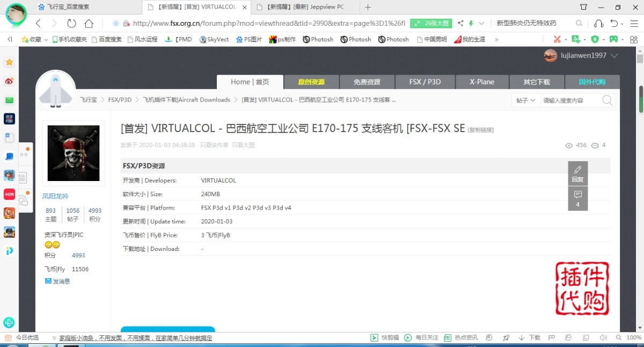Viewport: 644px width, 347px height.
Task: Click the green 26张大图 button
Action: [x=431, y=24]
